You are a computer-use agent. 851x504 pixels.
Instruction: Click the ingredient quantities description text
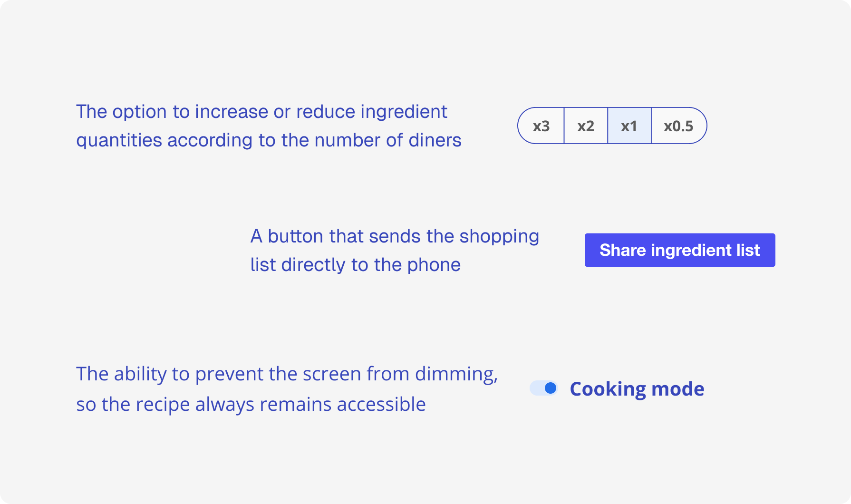tap(269, 126)
